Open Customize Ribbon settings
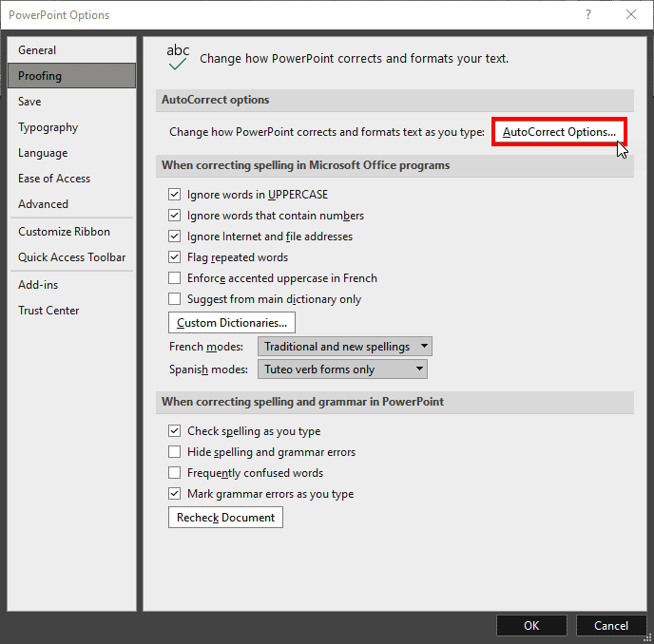 71,232
